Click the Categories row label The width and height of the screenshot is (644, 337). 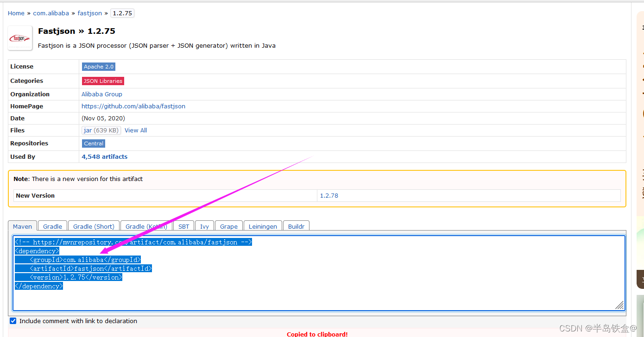click(x=26, y=81)
